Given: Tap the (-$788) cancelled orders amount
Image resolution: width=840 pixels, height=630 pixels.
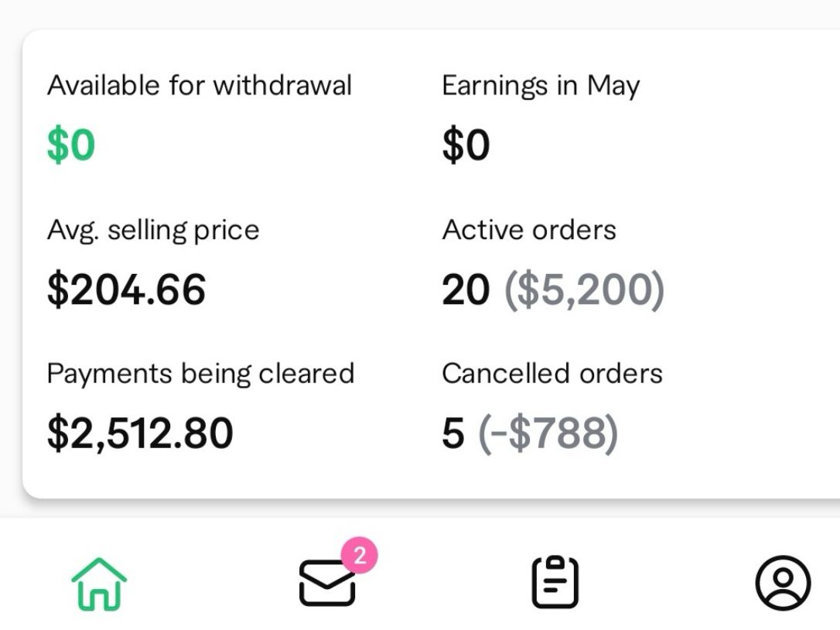Looking at the screenshot, I should [548, 433].
